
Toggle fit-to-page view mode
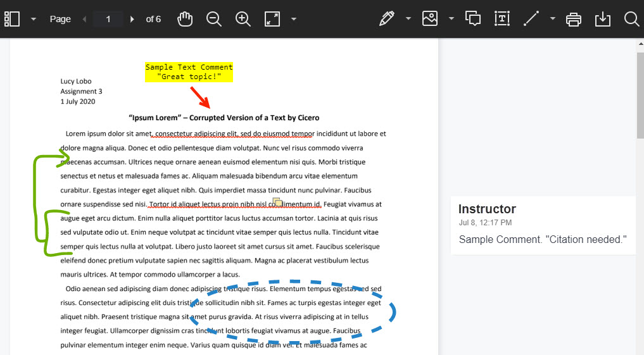pos(272,19)
